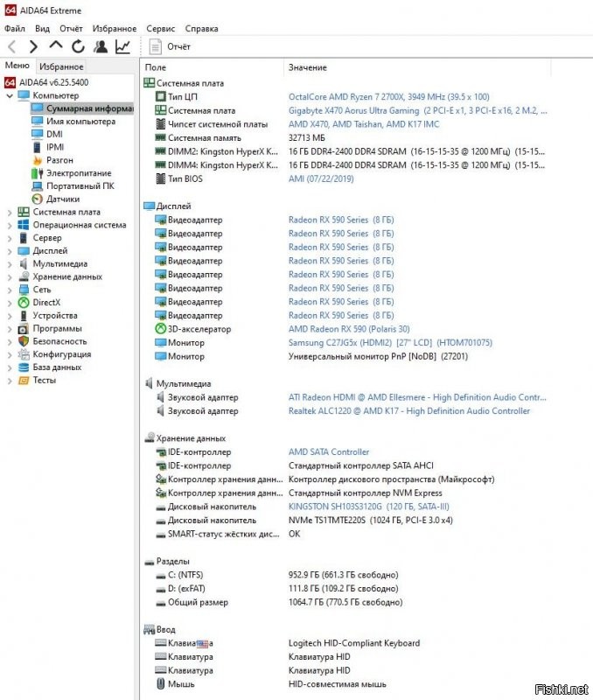
Task: Open the AMD SATA Controller link
Action: [329, 452]
